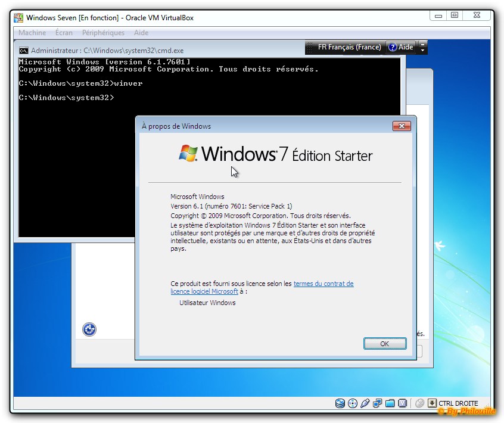Click the cmd.exe title bar icon
Screen dimensions: 504x423
coord(24,51)
